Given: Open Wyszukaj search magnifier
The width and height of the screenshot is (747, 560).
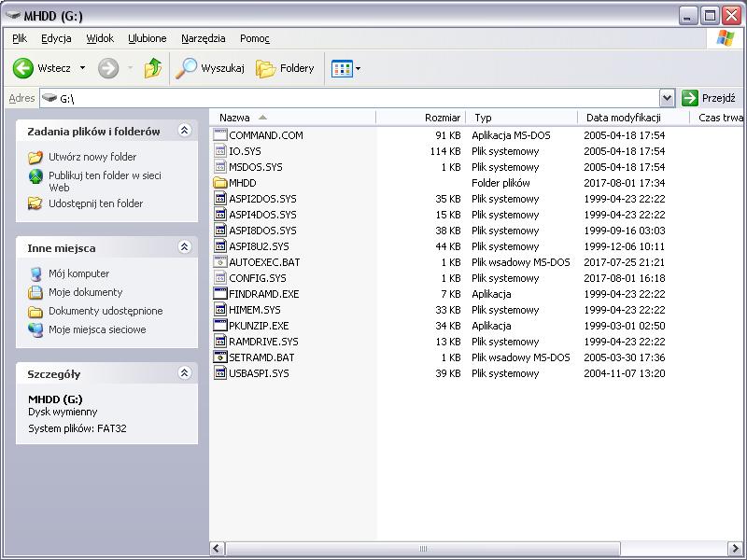Looking at the screenshot, I should tap(186, 68).
